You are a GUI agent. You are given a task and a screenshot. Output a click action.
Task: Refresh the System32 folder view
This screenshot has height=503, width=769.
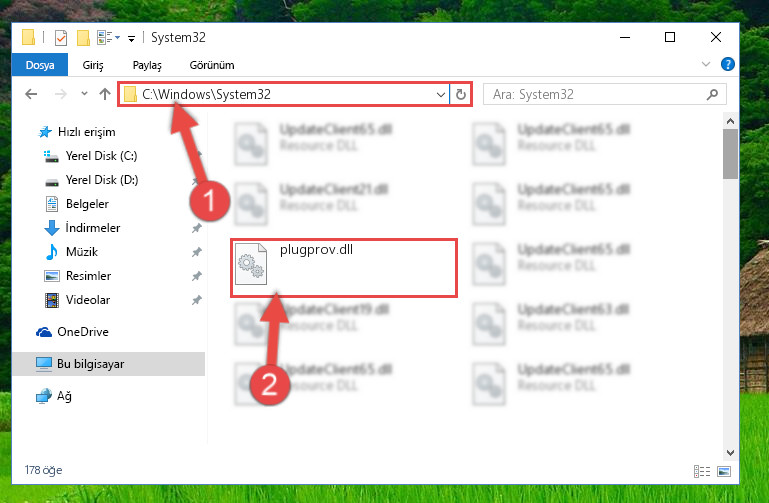[x=461, y=94]
